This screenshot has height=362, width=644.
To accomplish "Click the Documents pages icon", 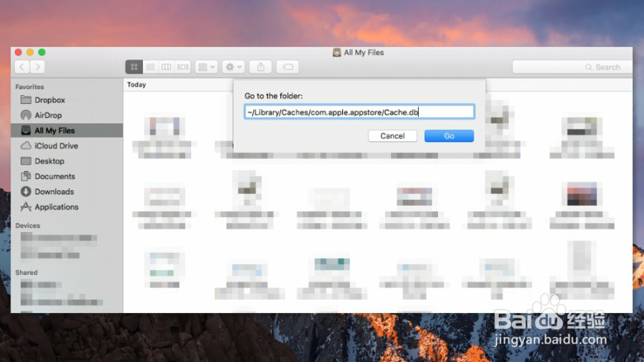I will click(x=26, y=176).
